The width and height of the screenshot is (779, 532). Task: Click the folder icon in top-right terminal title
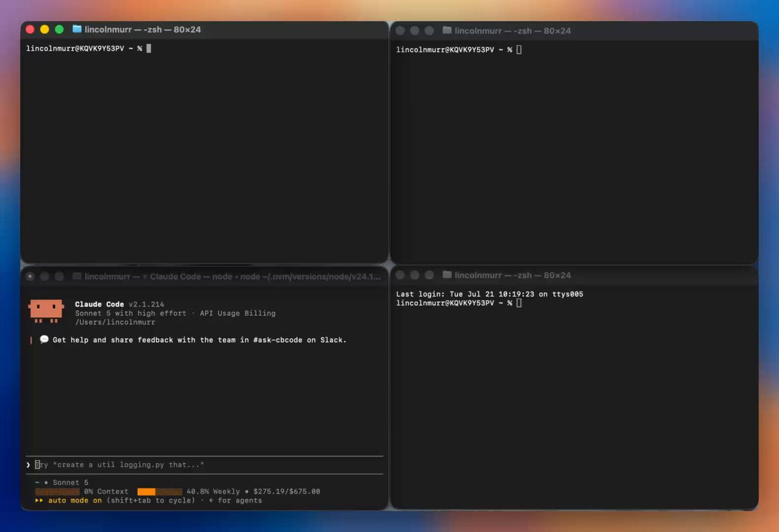tap(447, 30)
